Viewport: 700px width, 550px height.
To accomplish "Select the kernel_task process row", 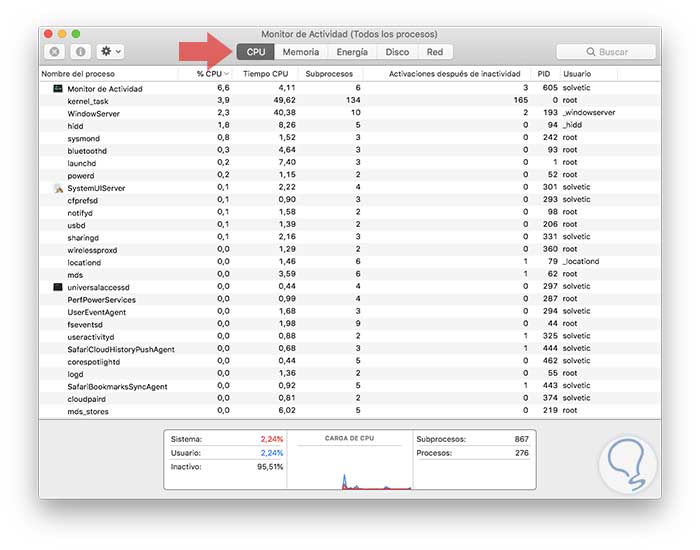I will (350, 101).
